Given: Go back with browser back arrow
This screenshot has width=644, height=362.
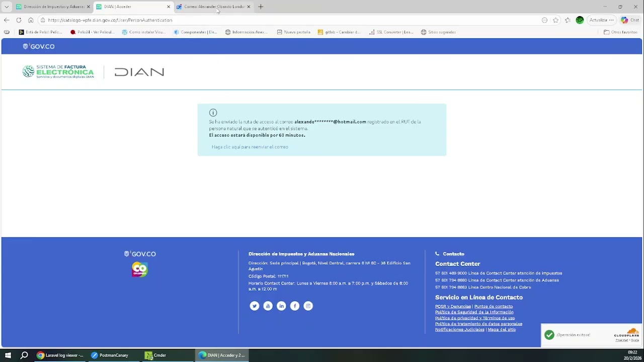Looking at the screenshot, I should (7, 20).
